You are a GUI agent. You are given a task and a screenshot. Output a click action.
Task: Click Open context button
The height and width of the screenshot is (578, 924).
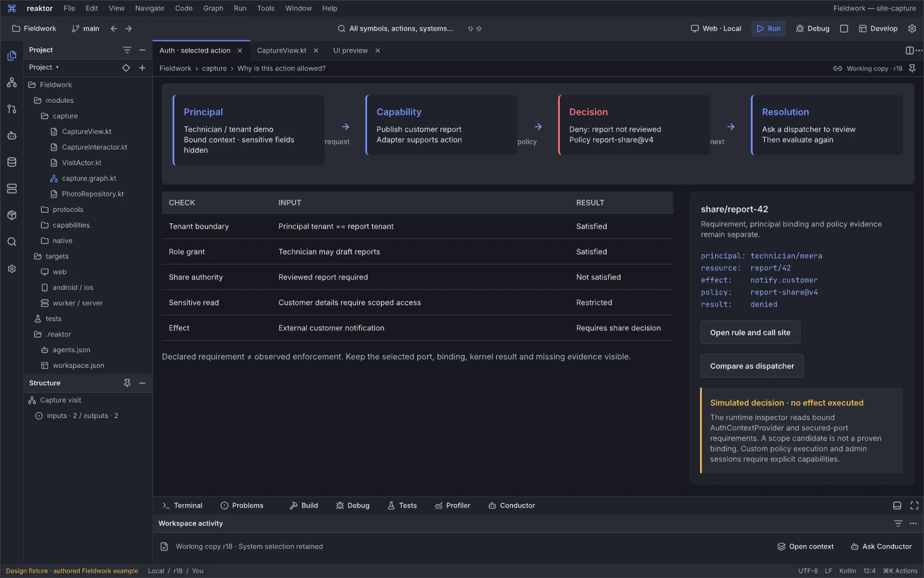(x=806, y=546)
